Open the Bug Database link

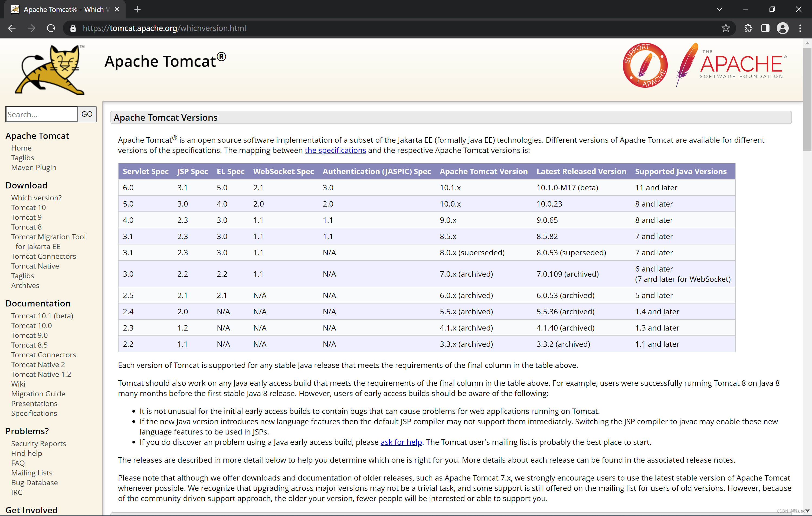[34, 484]
